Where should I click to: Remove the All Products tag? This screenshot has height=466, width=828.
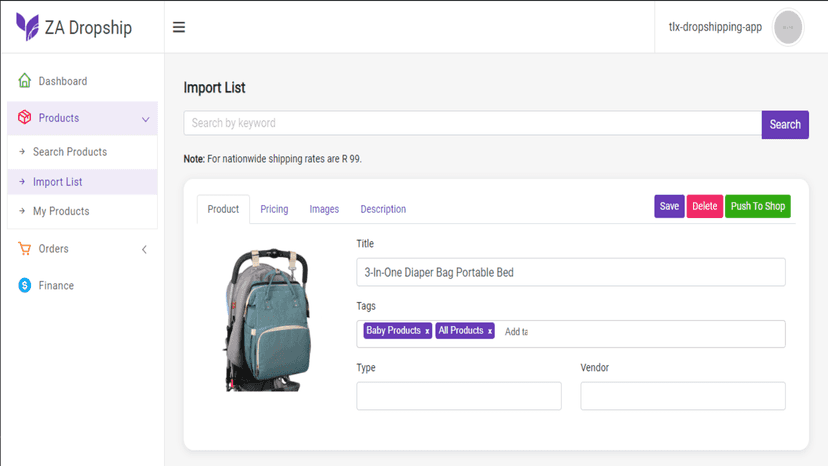pyautogui.click(x=490, y=331)
